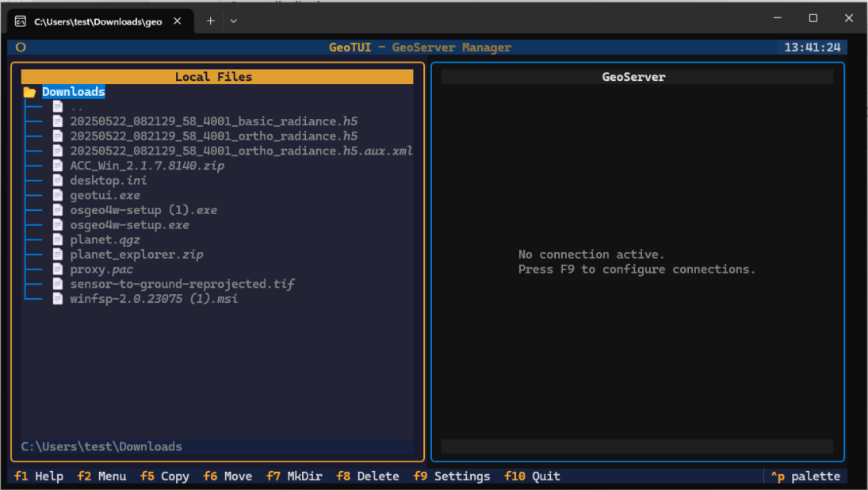Close the terminal window
Viewport: 868px width, 490px height.
[x=849, y=17]
